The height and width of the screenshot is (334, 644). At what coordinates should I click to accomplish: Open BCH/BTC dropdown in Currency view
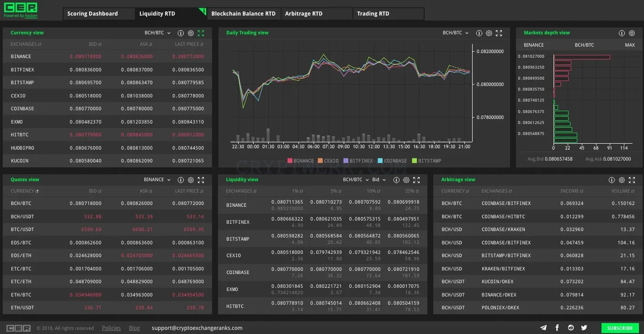pos(157,33)
